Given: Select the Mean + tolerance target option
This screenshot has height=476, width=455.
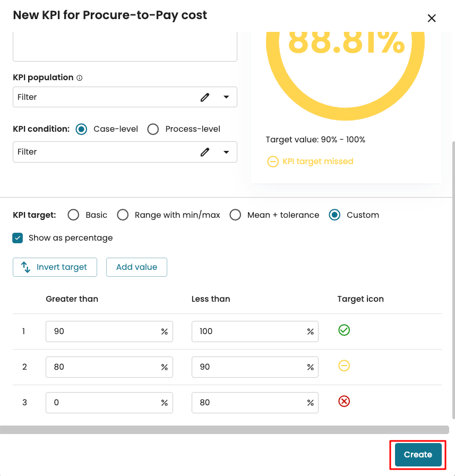Looking at the screenshot, I should (x=235, y=215).
